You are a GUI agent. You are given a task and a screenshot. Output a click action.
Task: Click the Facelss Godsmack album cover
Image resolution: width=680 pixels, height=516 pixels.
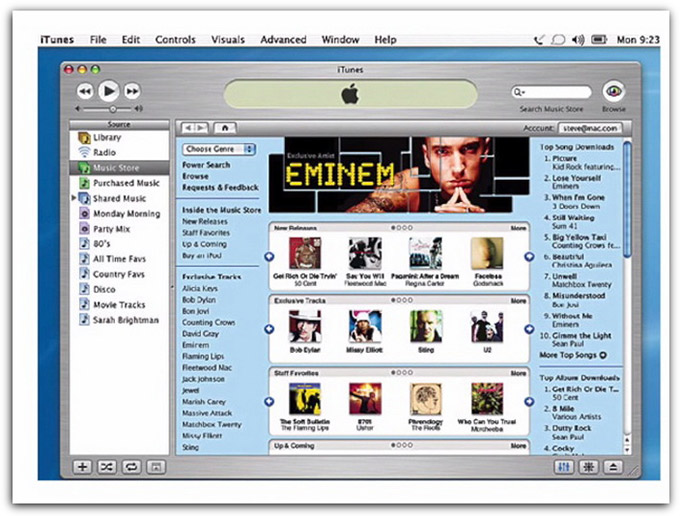tap(487, 253)
